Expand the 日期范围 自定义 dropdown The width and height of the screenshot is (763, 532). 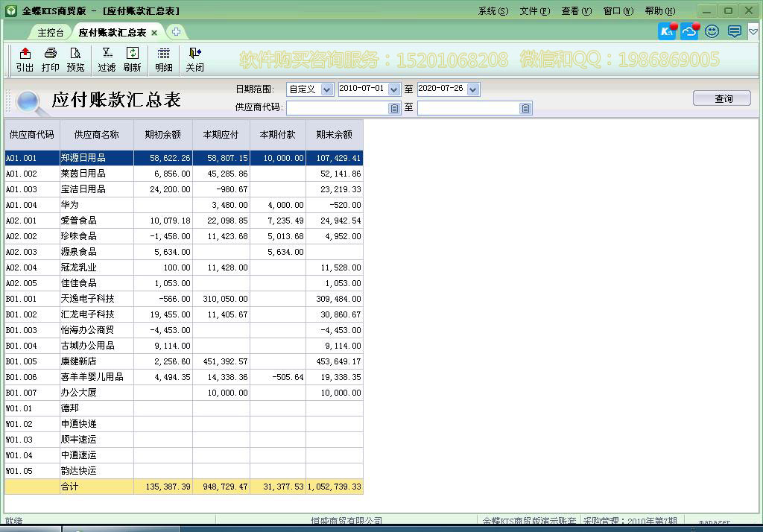[326, 89]
